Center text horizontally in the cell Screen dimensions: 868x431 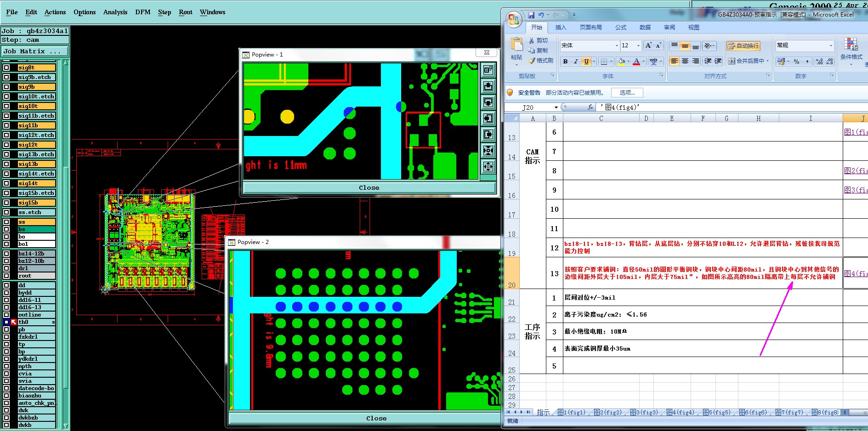(x=685, y=61)
